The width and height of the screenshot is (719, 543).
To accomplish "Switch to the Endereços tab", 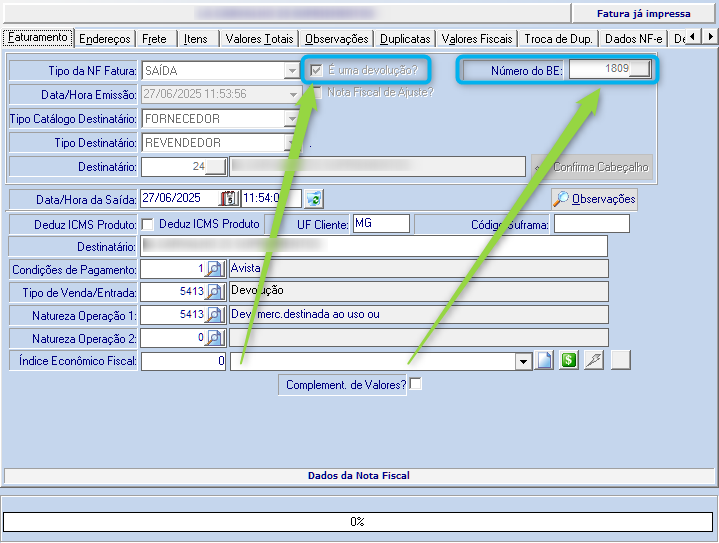I will click(105, 39).
